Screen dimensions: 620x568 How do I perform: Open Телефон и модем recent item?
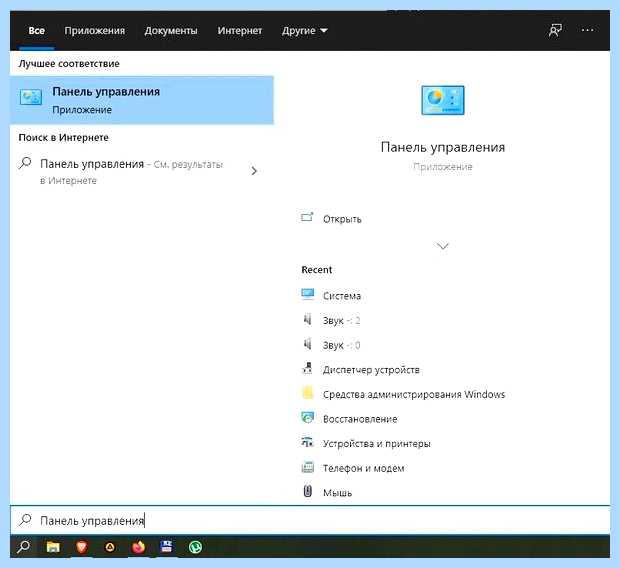[x=363, y=468]
